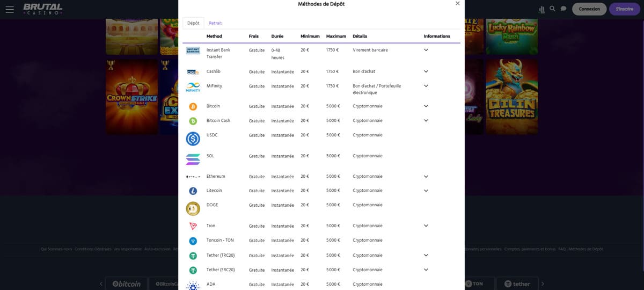Click the Tether (TRC20) icon
Image resolution: width=644 pixels, height=290 pixels.
(193, 256)
